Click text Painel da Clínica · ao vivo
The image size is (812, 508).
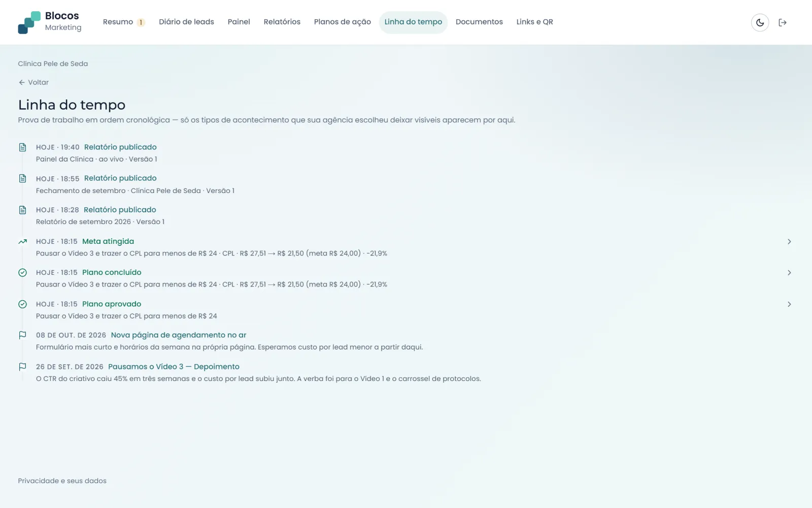click(80, 159)
